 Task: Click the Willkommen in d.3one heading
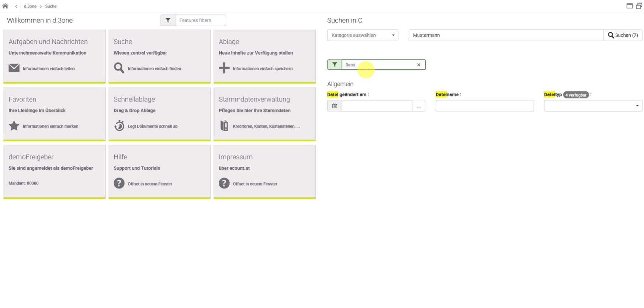[x=40, y=20]
